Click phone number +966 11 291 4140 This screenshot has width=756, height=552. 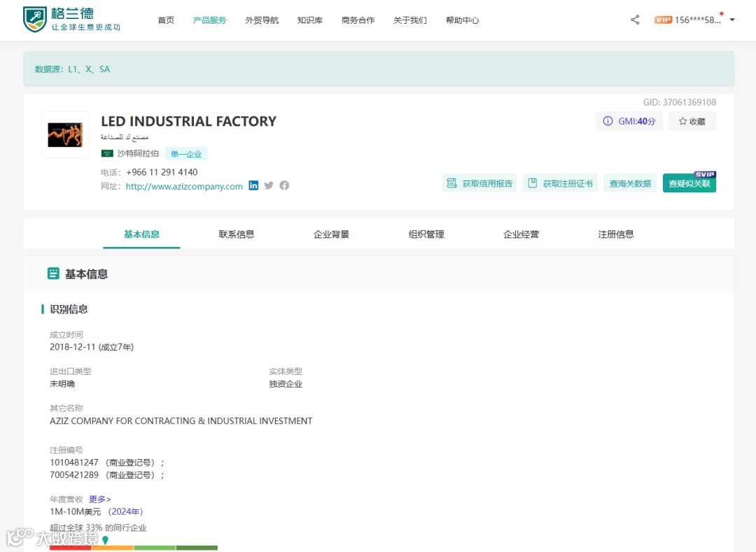click(x=162, y=172)
